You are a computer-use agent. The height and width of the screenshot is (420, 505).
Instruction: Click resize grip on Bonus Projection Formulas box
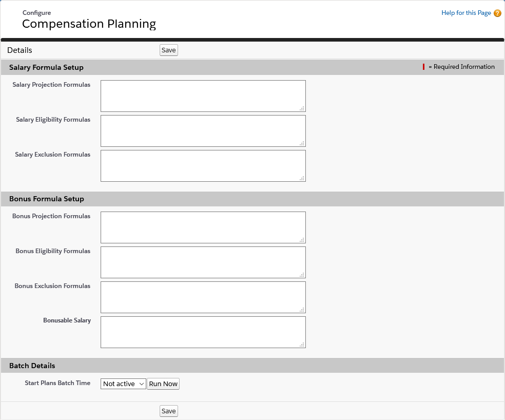pyautogui.click(x=302, y=240)
